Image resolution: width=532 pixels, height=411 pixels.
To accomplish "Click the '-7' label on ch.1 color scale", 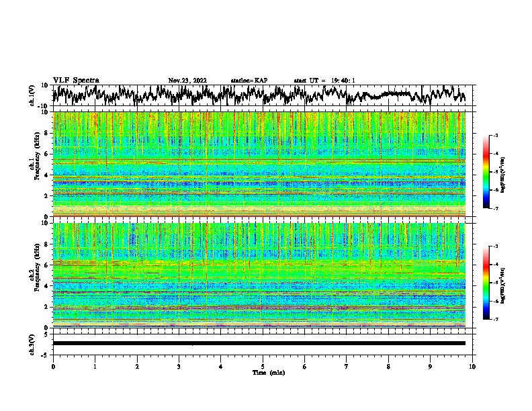I will [495, 208].
